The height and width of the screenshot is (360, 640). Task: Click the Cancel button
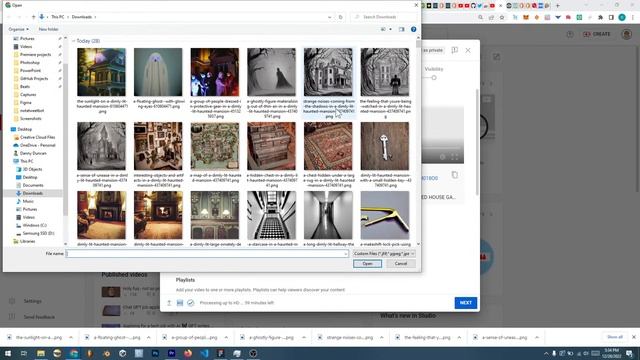coord(401,264)
